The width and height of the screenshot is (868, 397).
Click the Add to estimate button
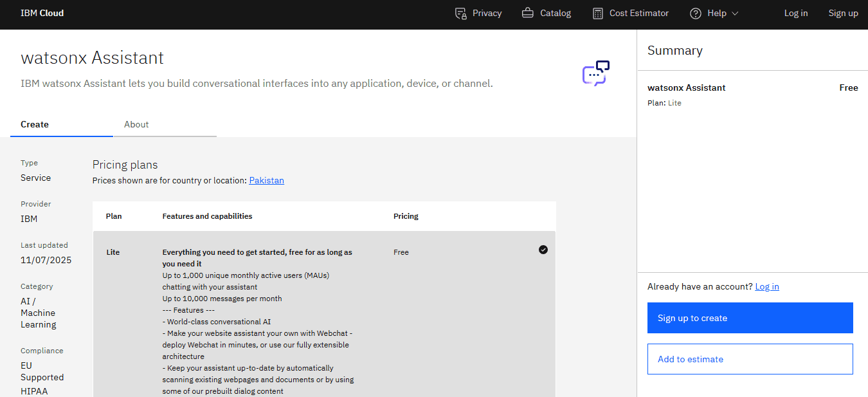(x=750, y=359)
